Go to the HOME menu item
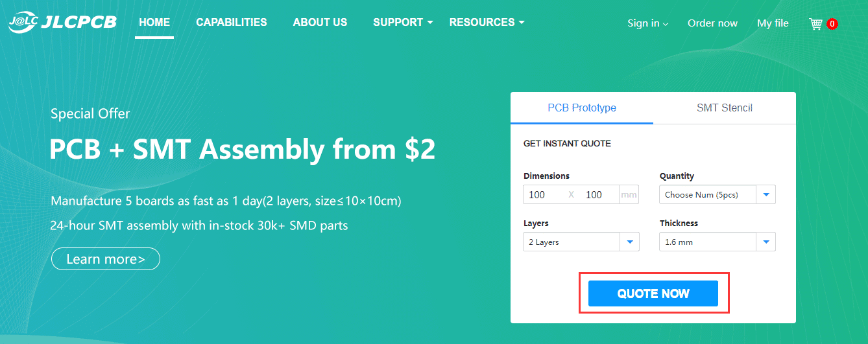 tap(154, 23)
